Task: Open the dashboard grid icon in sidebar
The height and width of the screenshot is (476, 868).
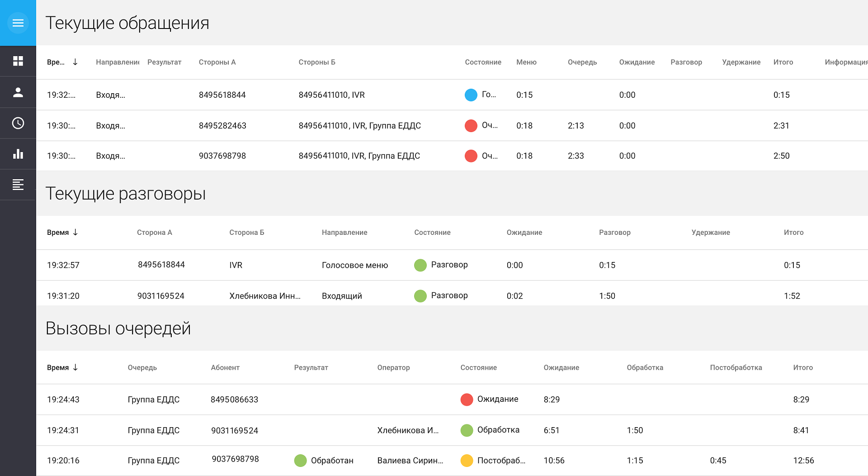Action: click(18, 61)
